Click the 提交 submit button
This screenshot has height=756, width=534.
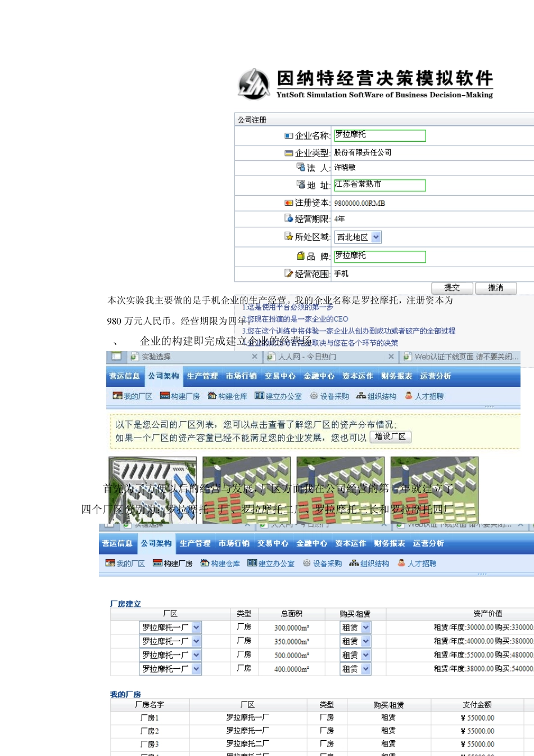(452, 288)
